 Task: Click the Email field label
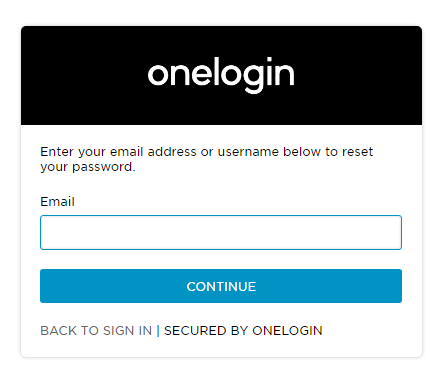(57, 202)
